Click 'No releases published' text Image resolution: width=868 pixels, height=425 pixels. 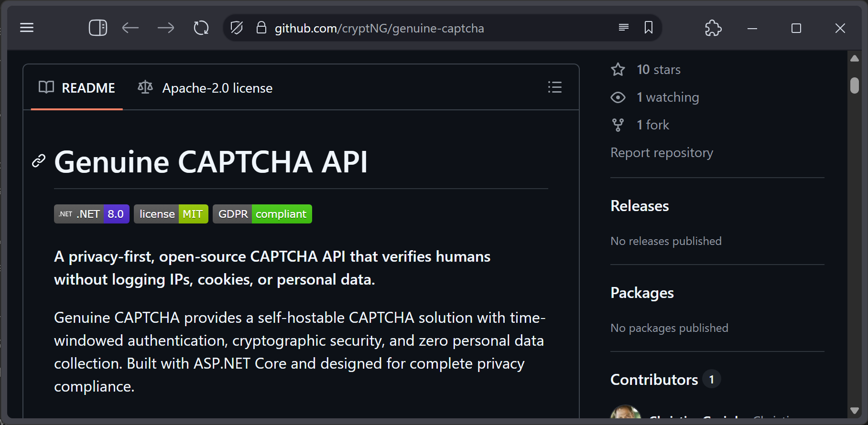coord(666,241)
